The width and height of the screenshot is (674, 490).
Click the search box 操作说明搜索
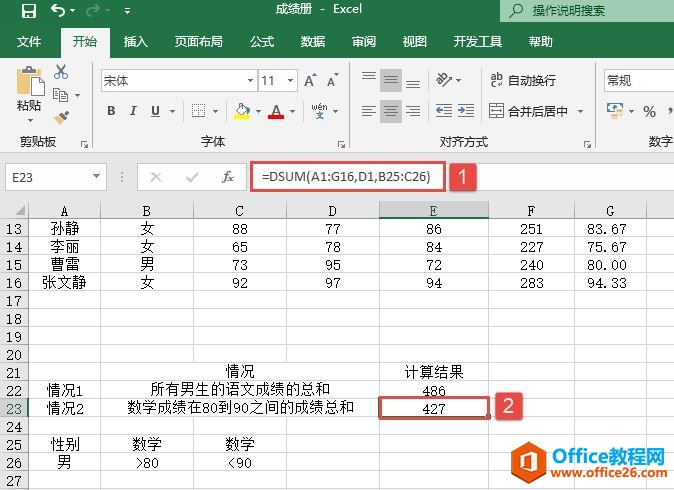point(587,10)
